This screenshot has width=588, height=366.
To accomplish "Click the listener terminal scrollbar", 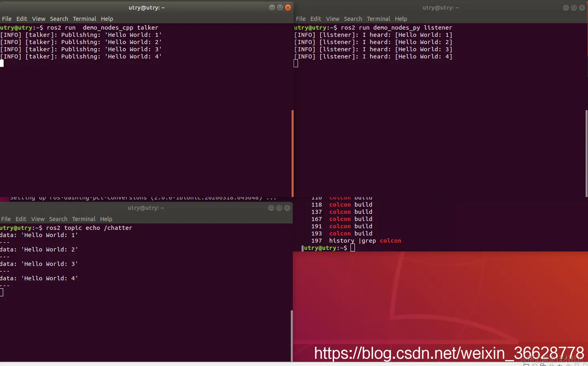I will [x=586, y=153].
